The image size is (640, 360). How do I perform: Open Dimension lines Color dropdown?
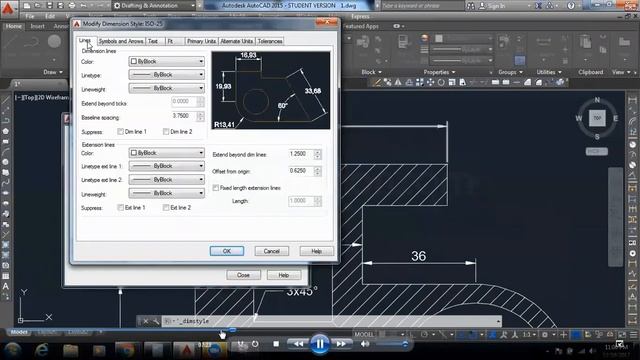tap(167, 61)
